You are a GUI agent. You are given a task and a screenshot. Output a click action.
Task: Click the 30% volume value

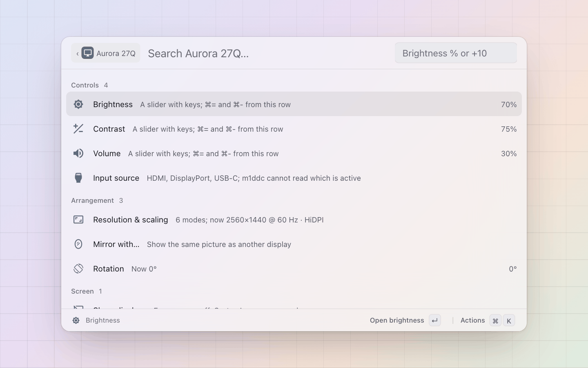click(x=509, y=153)
